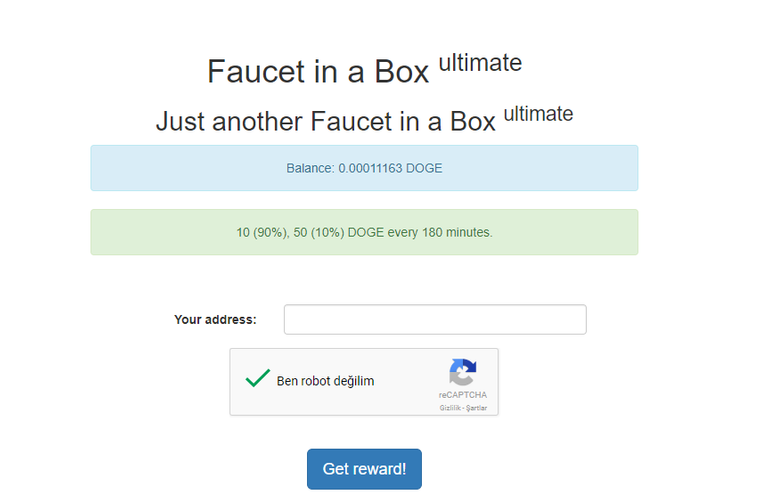Image resolution: width=768 pixels, height=503 pixels.
Task: Click the "every 180 minutes" text
Action: click(x=440, y=232)
